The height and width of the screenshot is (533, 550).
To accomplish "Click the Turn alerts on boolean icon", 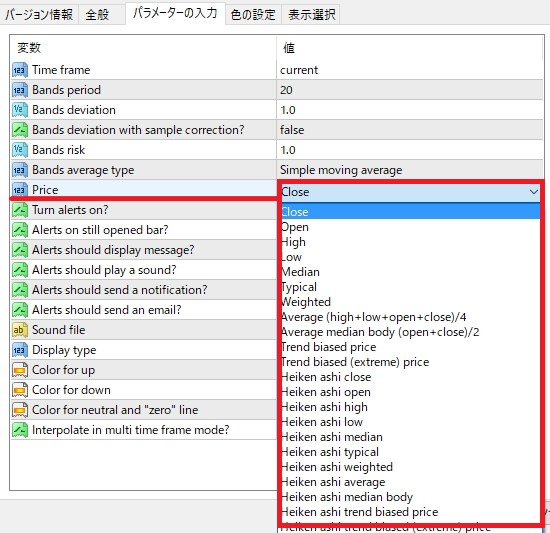I will click(20, 210).
